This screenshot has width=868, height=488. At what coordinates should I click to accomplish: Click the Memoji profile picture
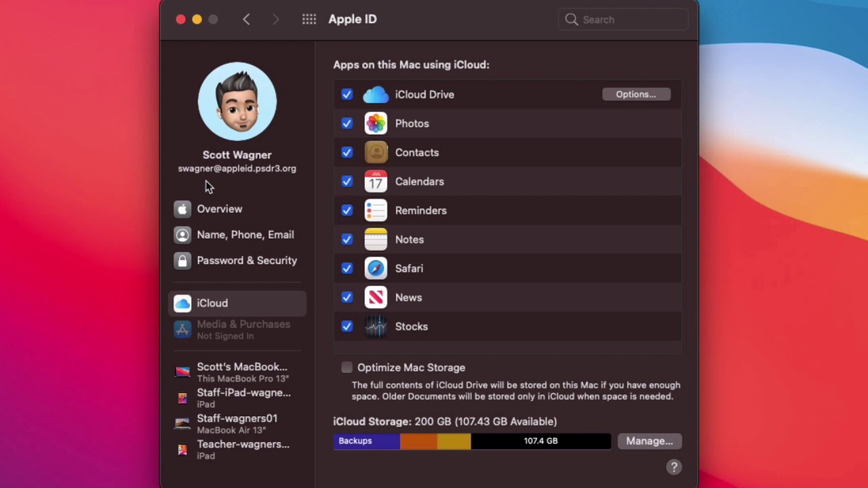tap(237, 102)
